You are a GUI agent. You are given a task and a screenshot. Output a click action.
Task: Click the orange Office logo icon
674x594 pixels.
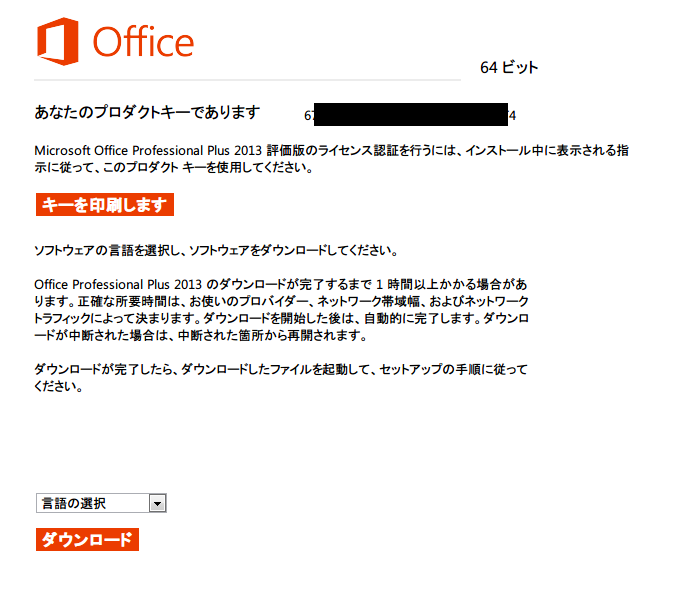(x=58, y=41)
